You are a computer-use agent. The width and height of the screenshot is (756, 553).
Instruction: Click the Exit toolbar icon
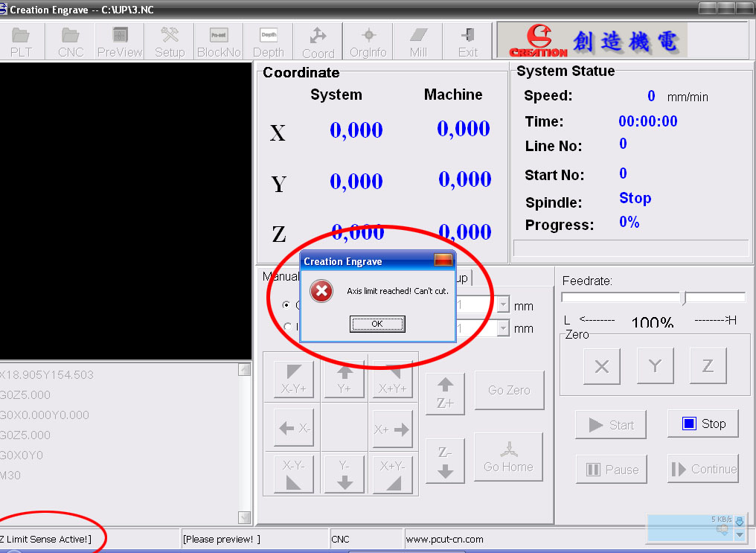pos(468,42)
